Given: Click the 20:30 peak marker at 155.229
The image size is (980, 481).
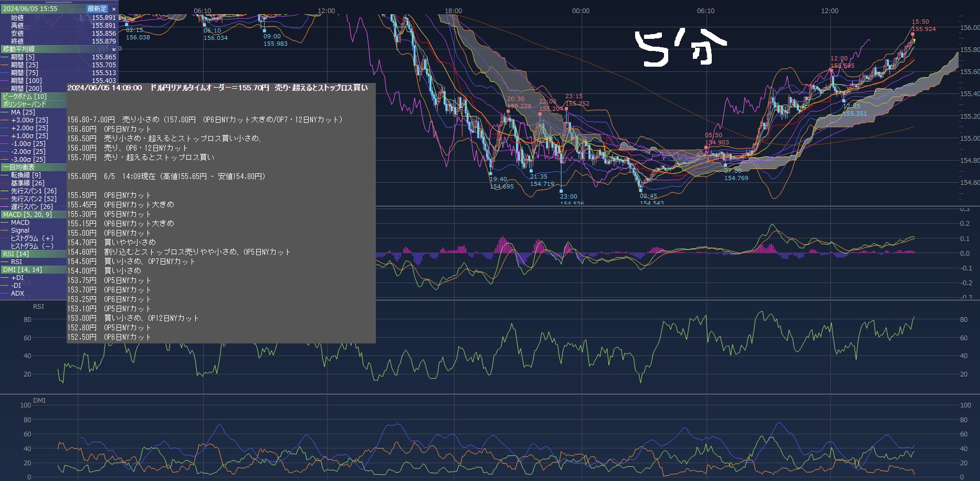Looking at the screenshot, I should [x=508, y=111].
